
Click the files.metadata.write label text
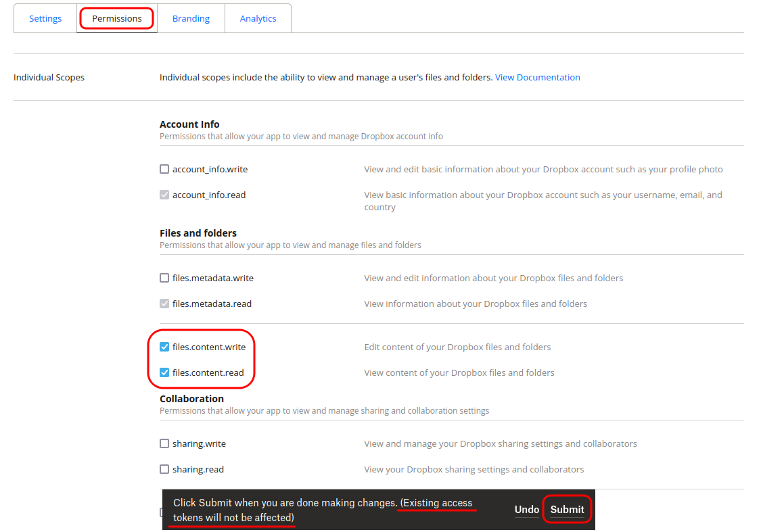pyautogui.click(x=213, y=278)
